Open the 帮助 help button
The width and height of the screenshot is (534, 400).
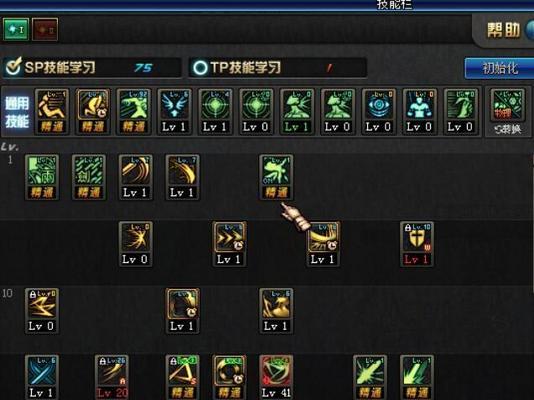503,30
